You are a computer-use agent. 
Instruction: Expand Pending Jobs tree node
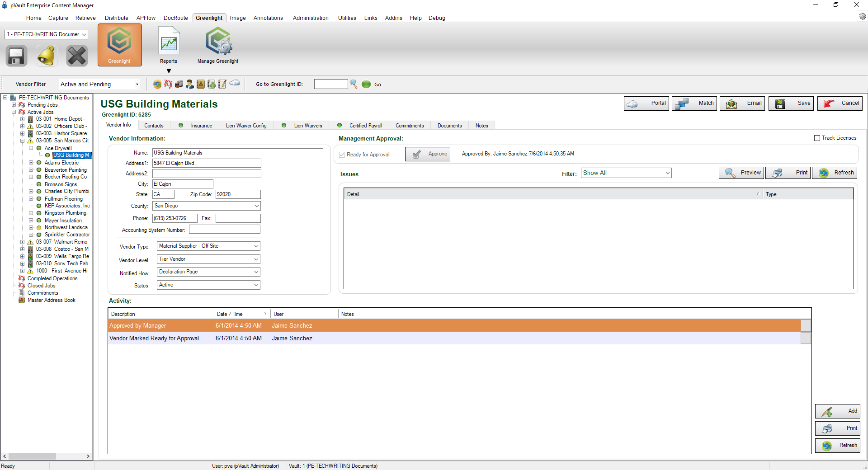(x=14, y=105)
